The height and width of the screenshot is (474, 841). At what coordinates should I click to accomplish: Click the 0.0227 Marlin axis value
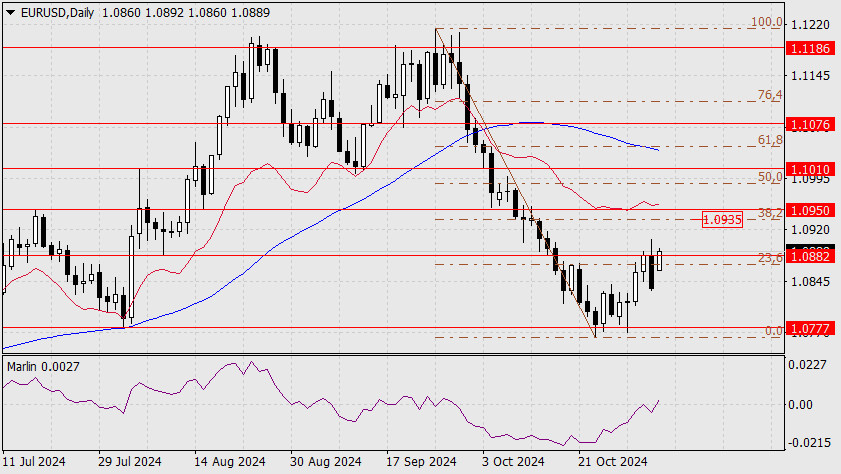pyautogui.click(x=807, y=365)
